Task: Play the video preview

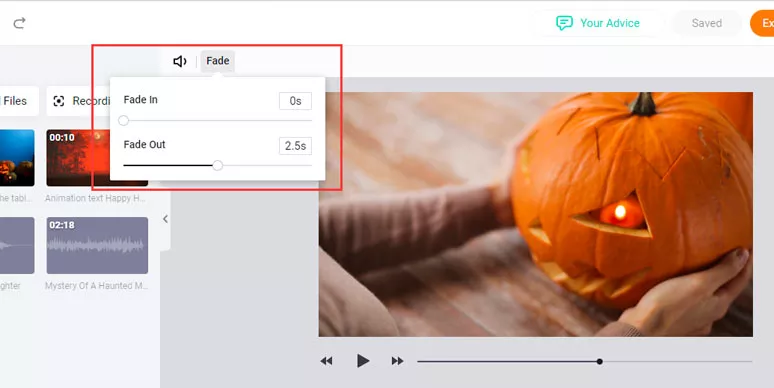Action: [x=363, y=361]
